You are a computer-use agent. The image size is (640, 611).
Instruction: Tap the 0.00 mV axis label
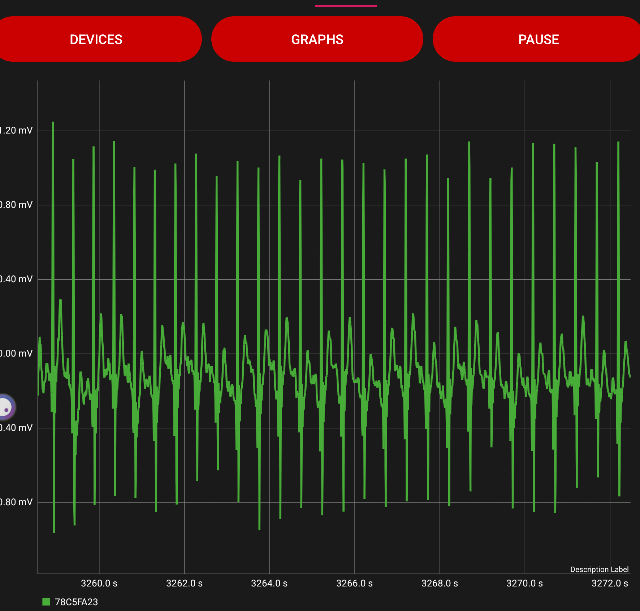click(16, 353)
